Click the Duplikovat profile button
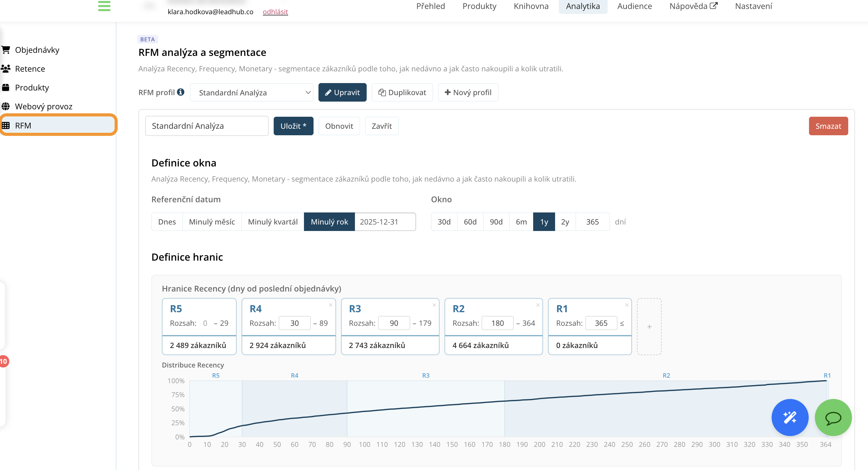The image size is (868, 470). tap(402, 92)
